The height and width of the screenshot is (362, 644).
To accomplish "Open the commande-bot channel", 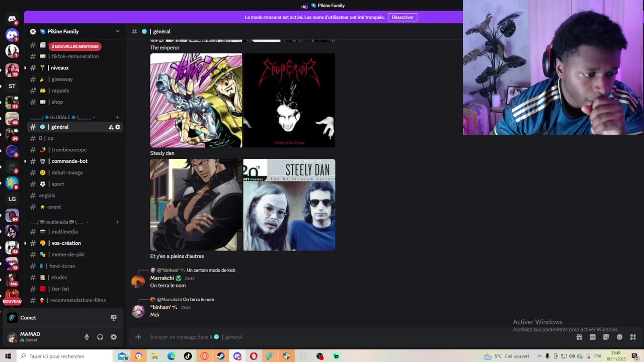I will [75, 161].
